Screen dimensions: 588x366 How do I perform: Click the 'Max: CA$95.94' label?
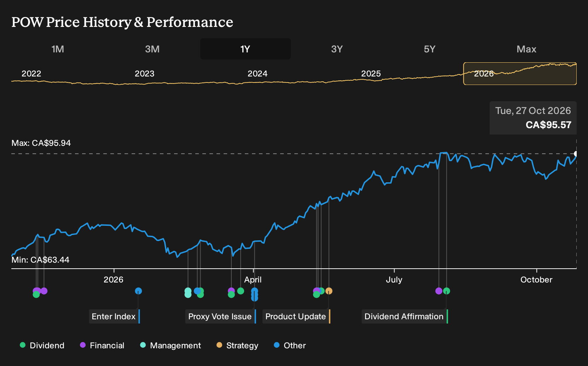click(x=41, y=143)
